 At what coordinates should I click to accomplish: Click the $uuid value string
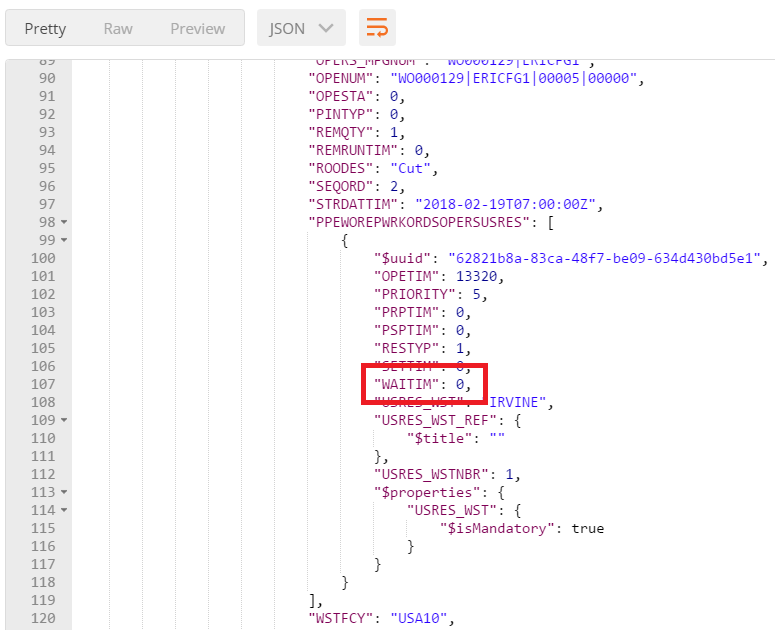[x=606, y=258]
